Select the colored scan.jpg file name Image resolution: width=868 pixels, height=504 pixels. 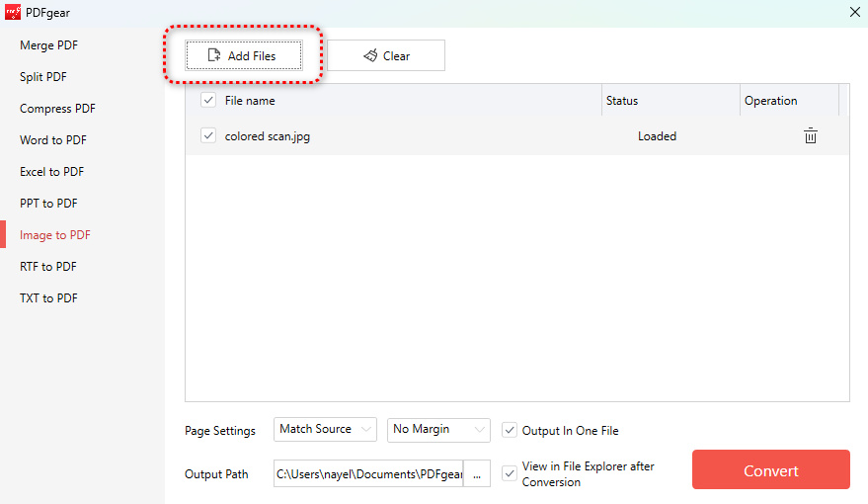coord(268,136)
